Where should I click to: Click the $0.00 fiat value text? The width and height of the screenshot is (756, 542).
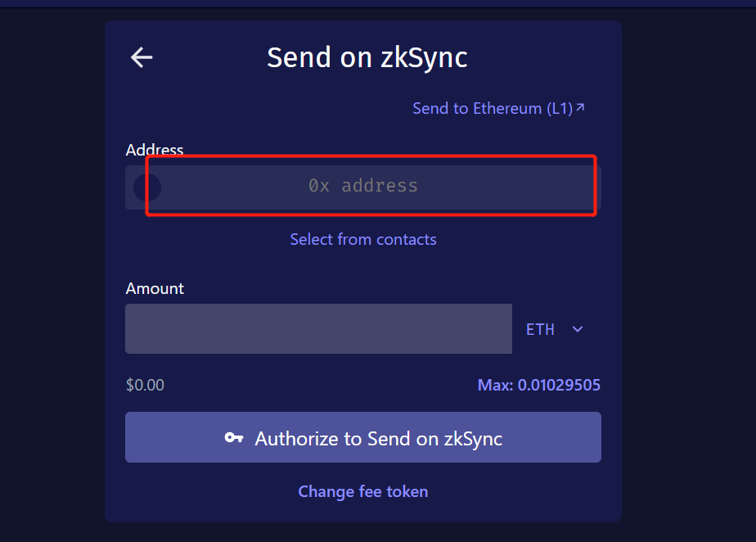[x=145, y=385]
